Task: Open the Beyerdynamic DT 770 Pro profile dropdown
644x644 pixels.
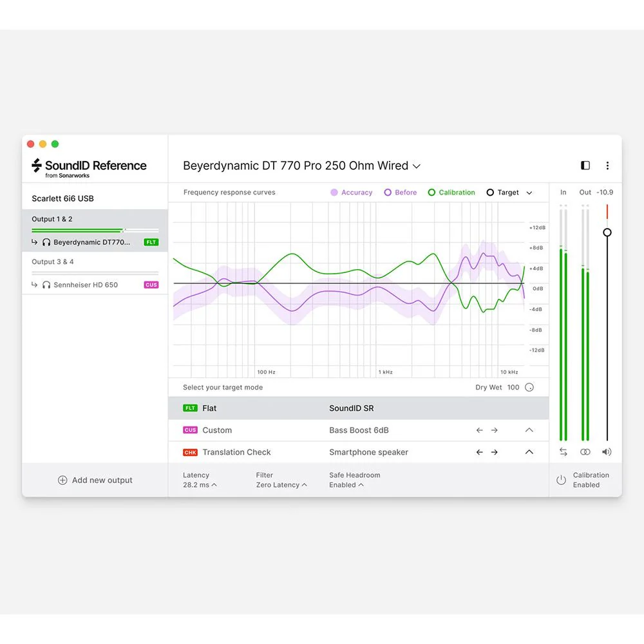Action: pyautogui.click(x=302, y=166)
